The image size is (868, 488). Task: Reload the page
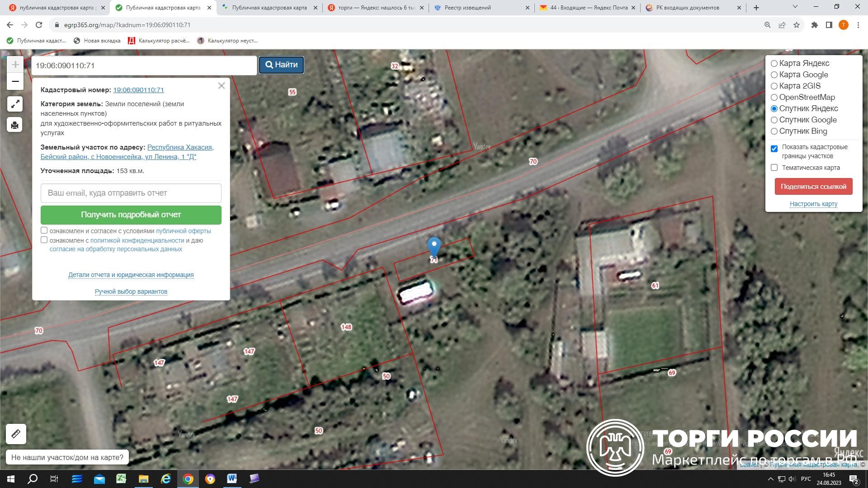pos(39,25)
